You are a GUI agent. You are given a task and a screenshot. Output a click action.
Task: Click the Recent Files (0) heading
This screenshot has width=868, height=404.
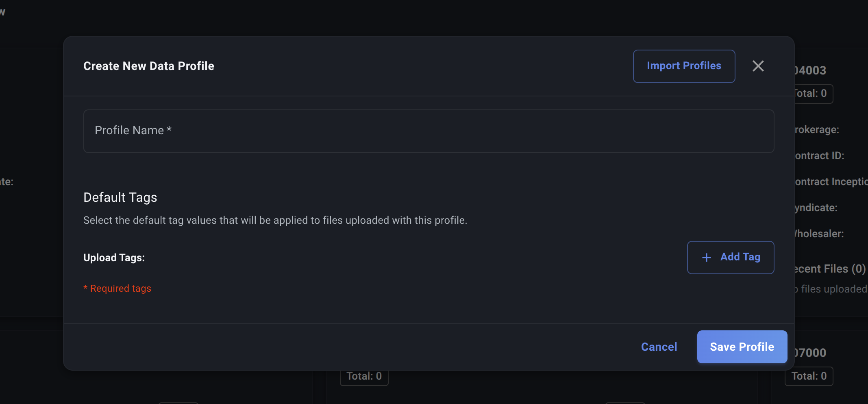830,269
